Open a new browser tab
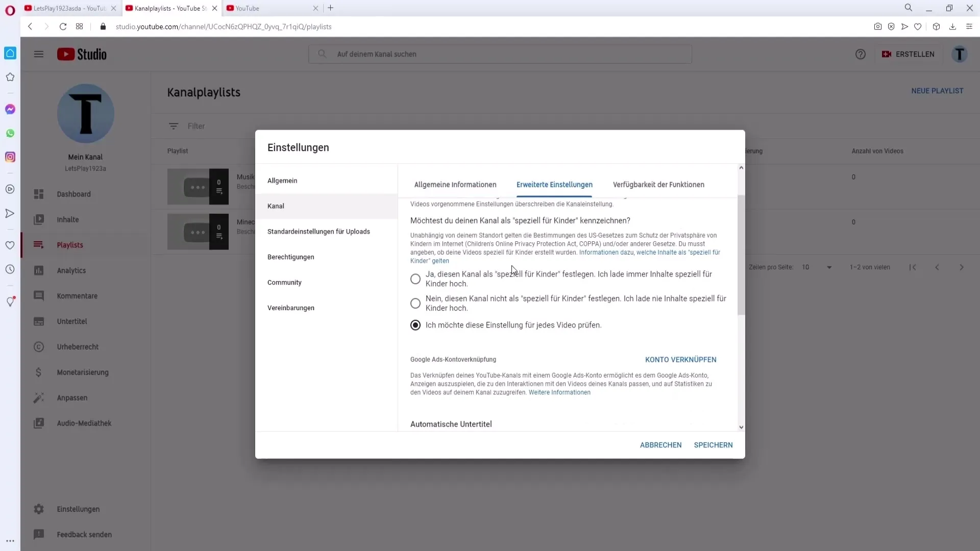 pos(331,8)
